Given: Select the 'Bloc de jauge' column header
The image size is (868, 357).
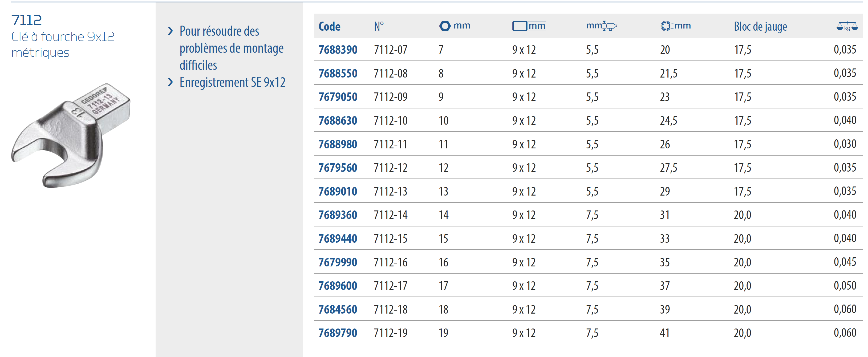Looking at the screenshot, I should [x=761, y=26].
